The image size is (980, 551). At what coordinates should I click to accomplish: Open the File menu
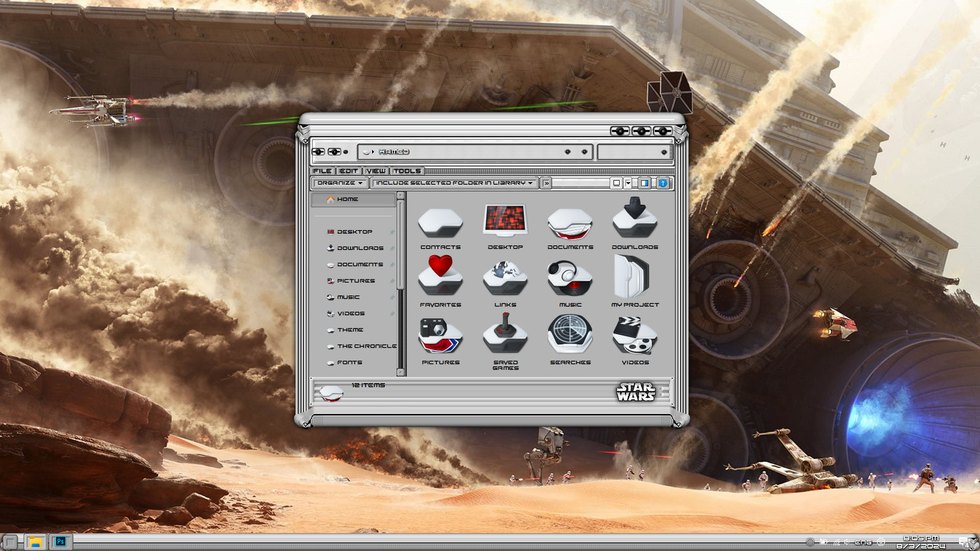pyautogui.click(x=322, y=171)
